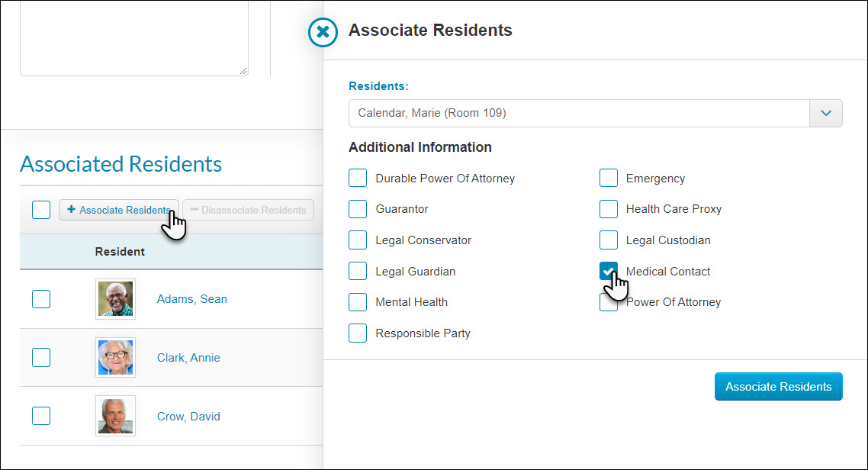Image resolution: width=868 pixels, height=470 pixels.
Task: Open Annie Clark profile photo
Action: point(115,358)
